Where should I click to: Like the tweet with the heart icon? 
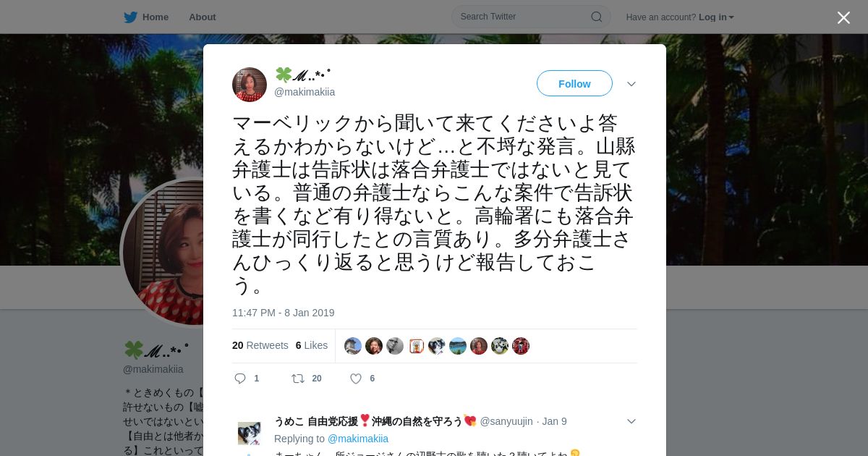pos(356,379)
